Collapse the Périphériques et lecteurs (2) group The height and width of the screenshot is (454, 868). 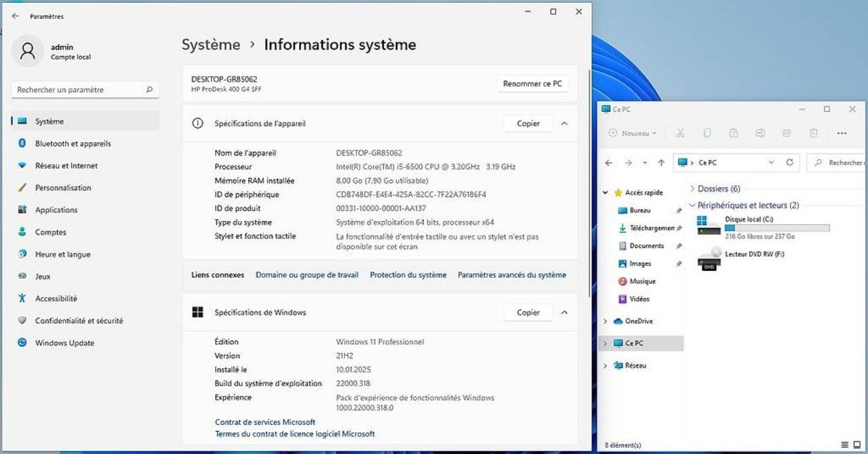click(x=692, y=205)
